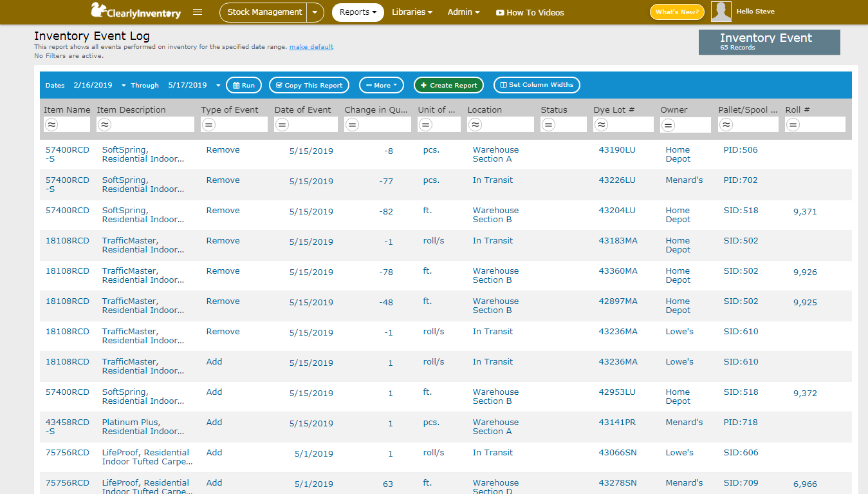This screenshot has width=868, height=494.
Task: Toggle filter operator for Change in Quantity column
Action: pos(353,125)
